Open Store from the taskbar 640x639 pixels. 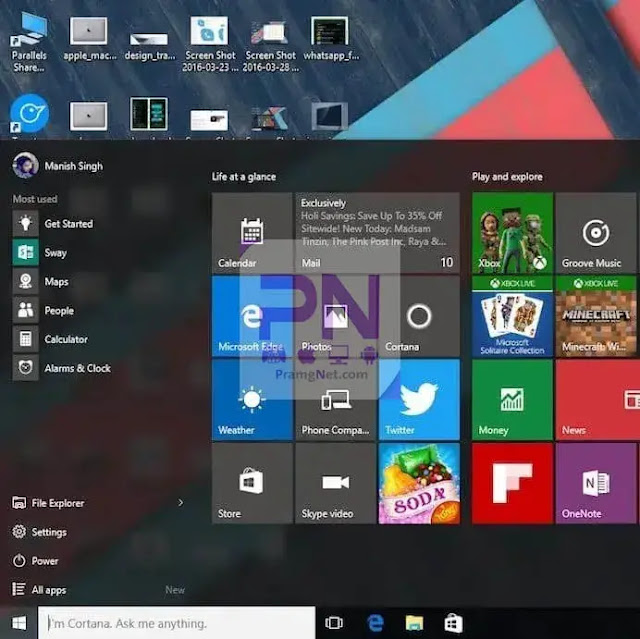point(453,623)
